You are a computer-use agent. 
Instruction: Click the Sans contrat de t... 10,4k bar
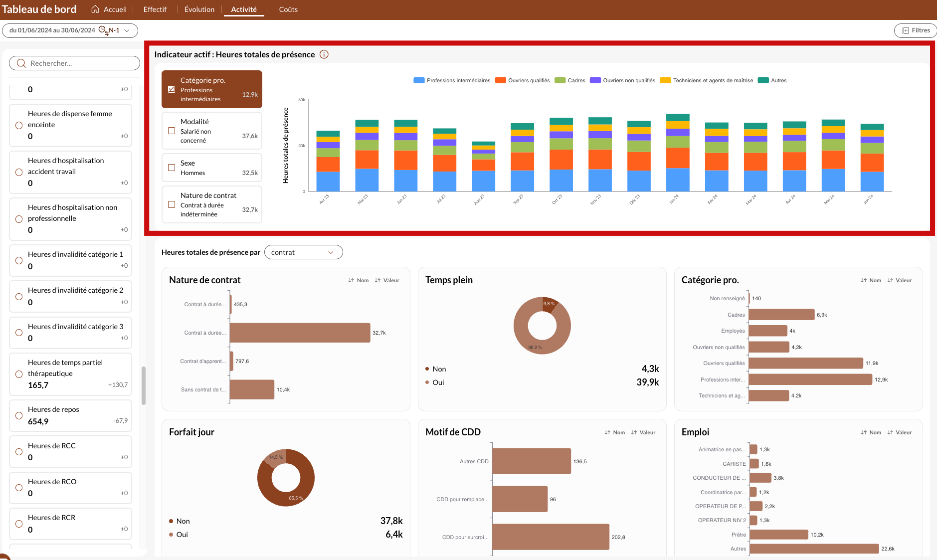pyautogui.click(x=252, y=389)
